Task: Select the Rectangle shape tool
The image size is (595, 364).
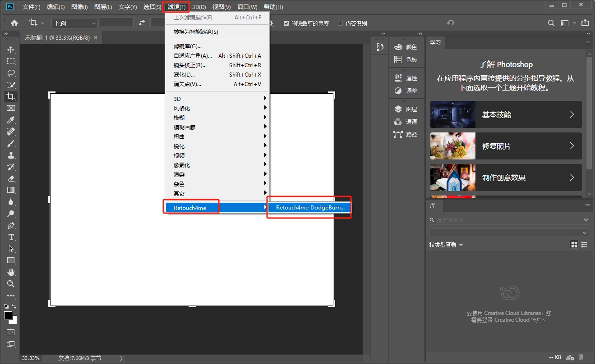Action: tap(11, 260)
